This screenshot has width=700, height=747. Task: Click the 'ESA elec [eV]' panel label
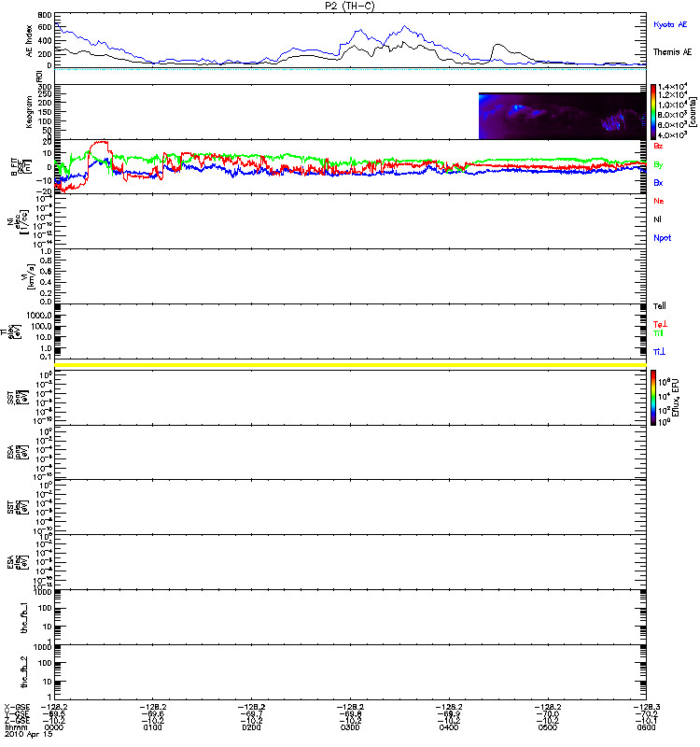click(18, 562)
